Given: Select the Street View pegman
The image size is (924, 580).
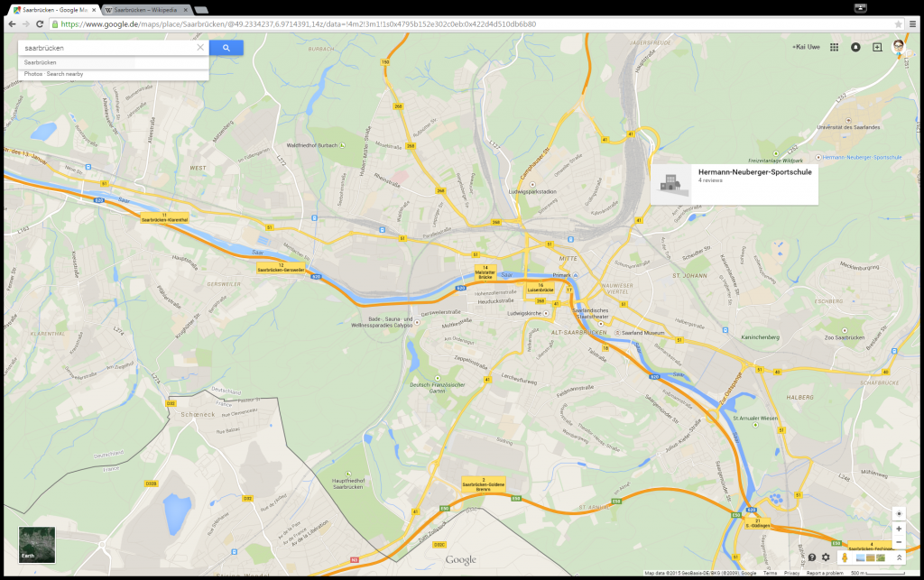Looking at the screenshot, I should (x=844, y=557).
